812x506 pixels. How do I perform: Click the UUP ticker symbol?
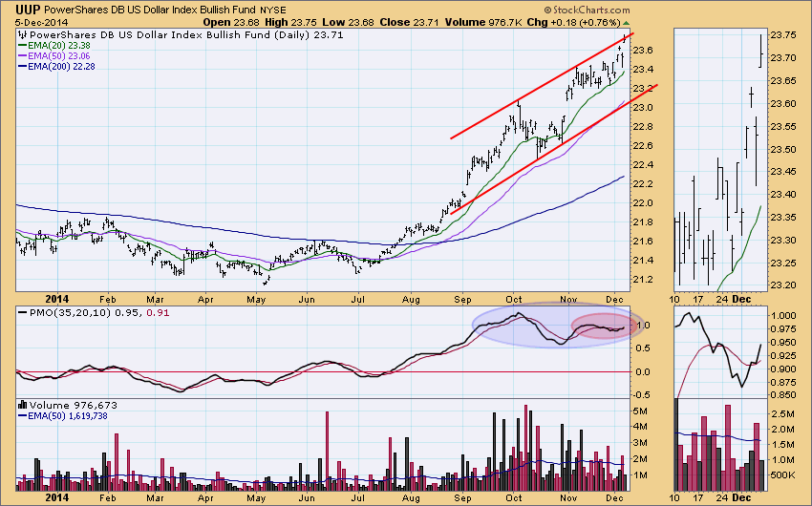[x=26, y=9]
